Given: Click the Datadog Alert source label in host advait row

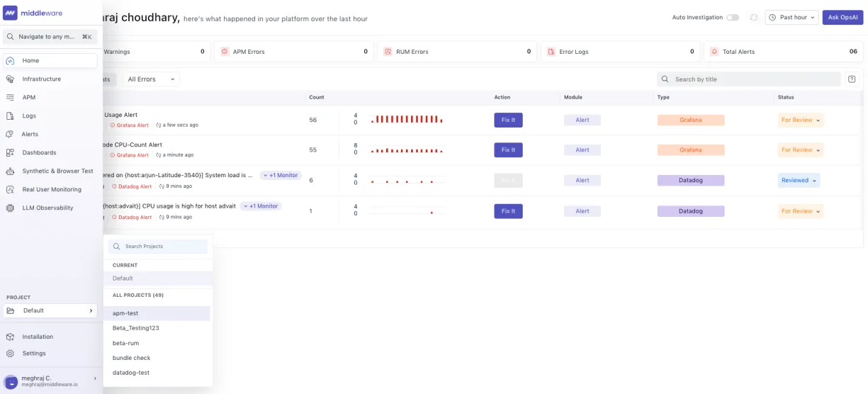Looking at the screenshot, I should point(131,218).
